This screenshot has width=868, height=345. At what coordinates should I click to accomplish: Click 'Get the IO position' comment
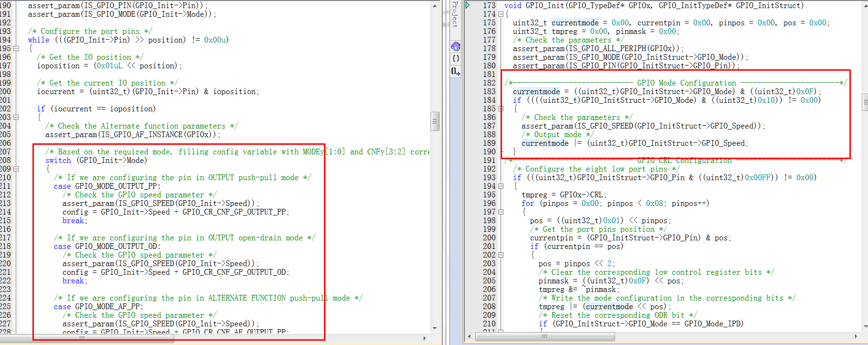(x=90, y=57)
